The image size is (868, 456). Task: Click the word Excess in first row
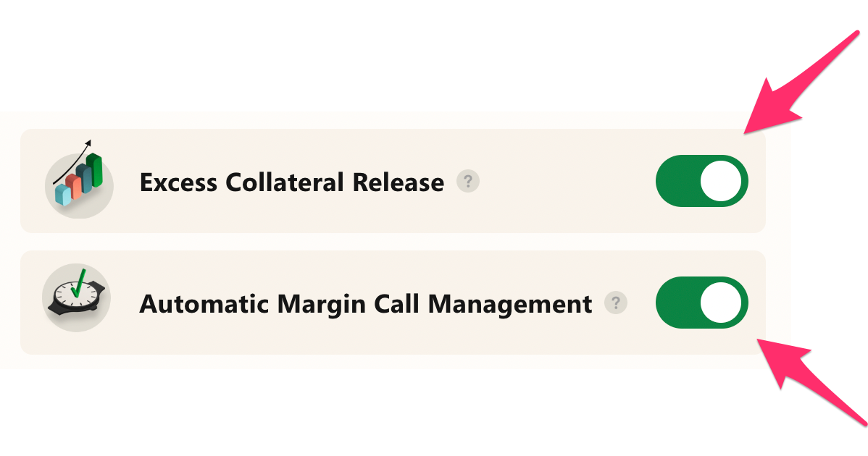point(178,182)
